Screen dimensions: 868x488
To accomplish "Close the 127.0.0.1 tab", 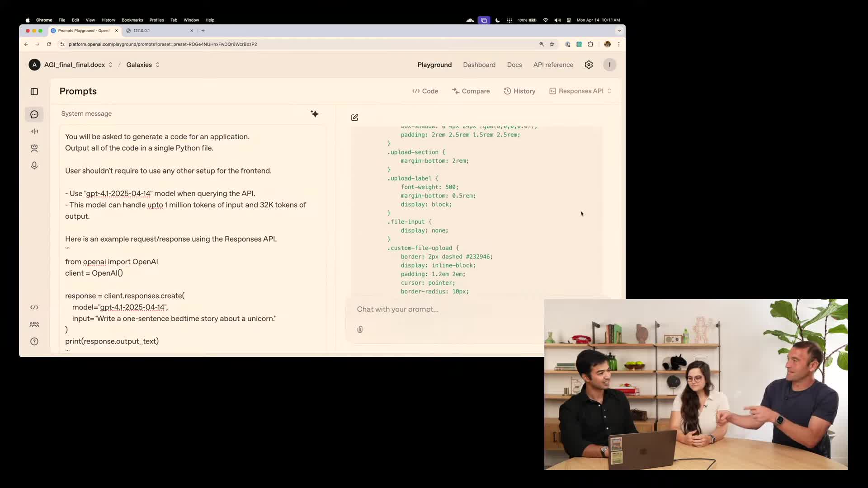I will point(192,31).
